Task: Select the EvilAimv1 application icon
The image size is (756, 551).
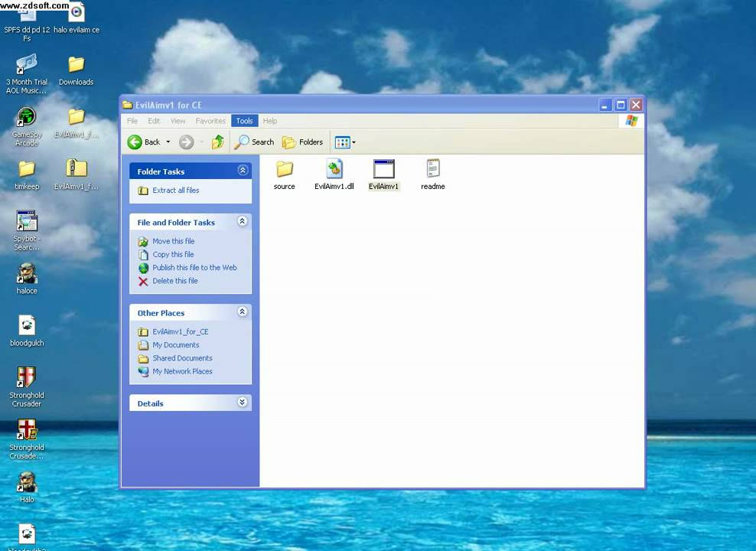Action: (x=384, y=168)
